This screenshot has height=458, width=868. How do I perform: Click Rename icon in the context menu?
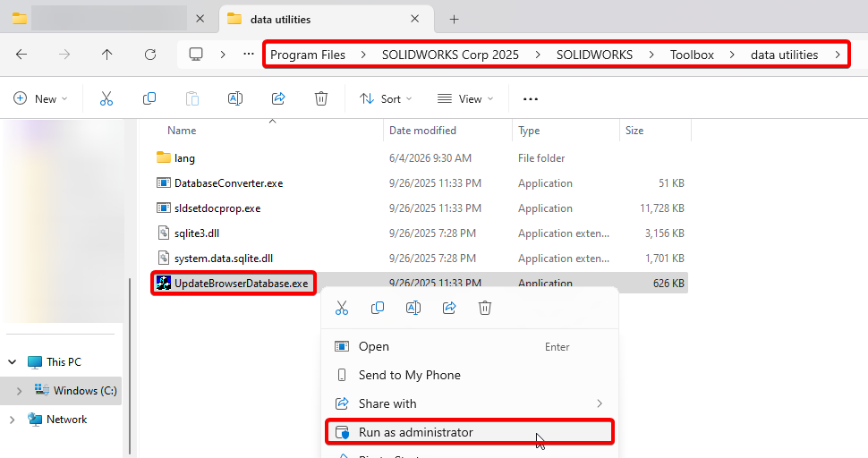coord(413,308)
